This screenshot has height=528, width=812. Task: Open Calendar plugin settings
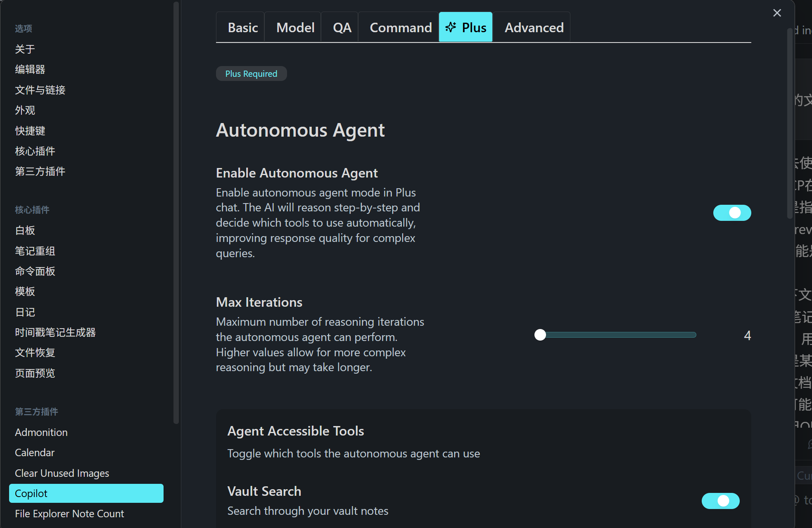[x=35, y=452]
